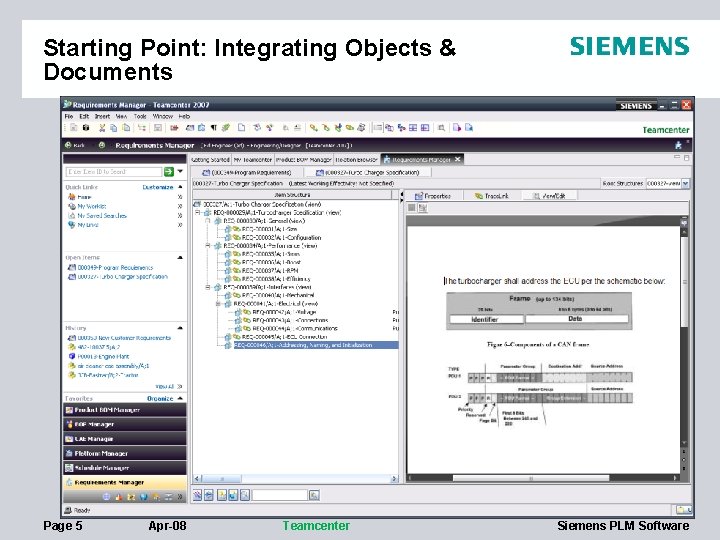
Task: Open the File menu
Action: (68, 116)
